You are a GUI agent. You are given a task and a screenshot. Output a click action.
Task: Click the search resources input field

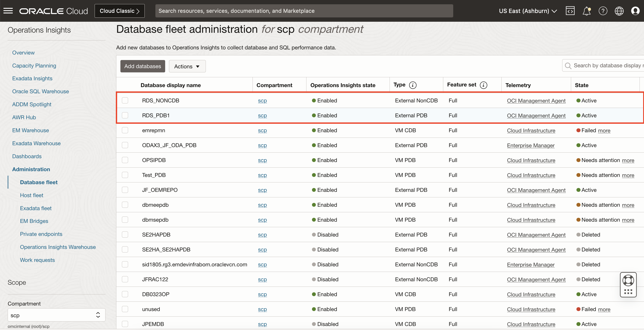304,11
